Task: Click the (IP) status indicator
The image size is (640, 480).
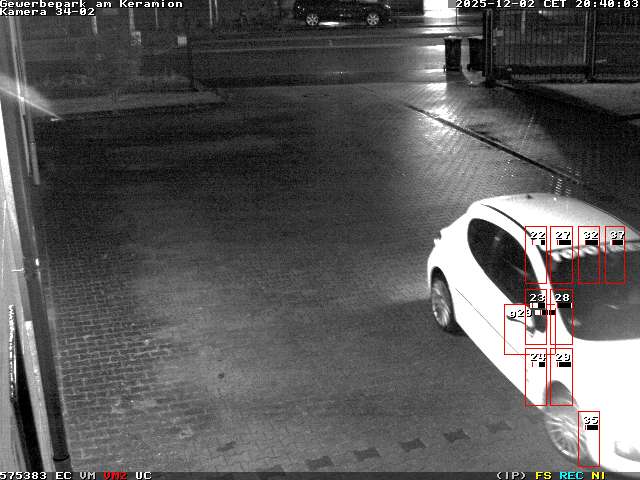Action: tap(512, 475)
